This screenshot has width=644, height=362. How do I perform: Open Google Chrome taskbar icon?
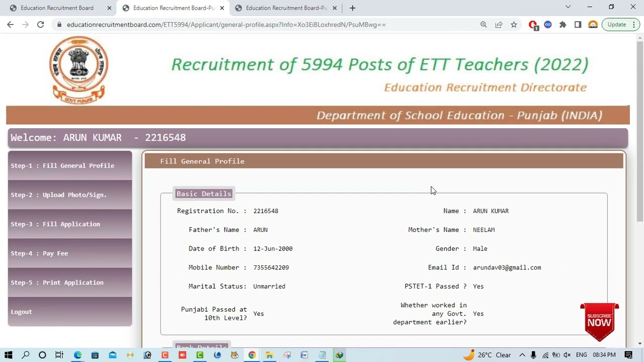pos(252,355)
